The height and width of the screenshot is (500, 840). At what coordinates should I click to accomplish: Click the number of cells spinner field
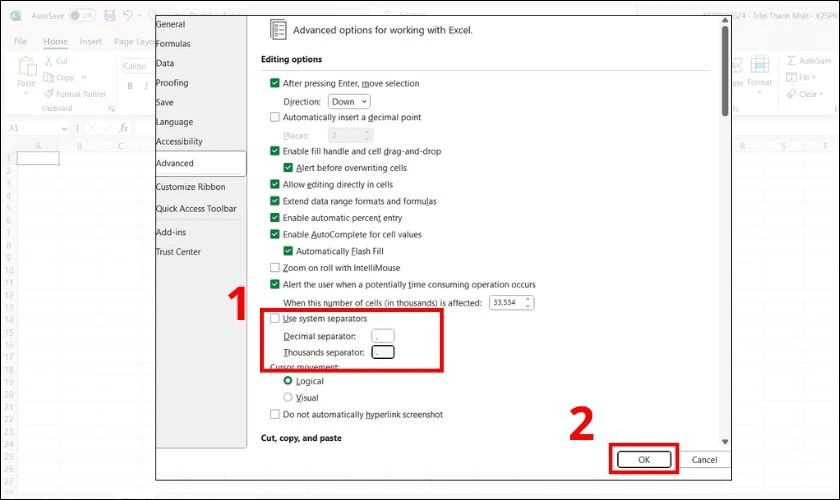pos(511,302)
